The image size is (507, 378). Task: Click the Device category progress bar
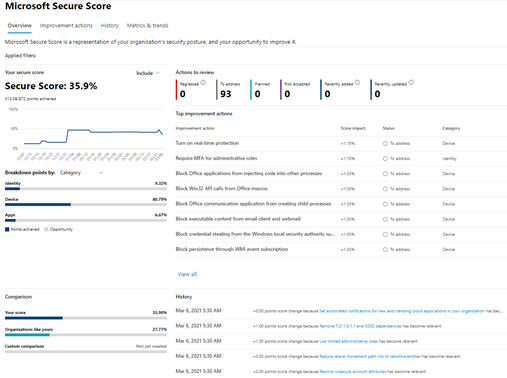click(x=86, y=205)
